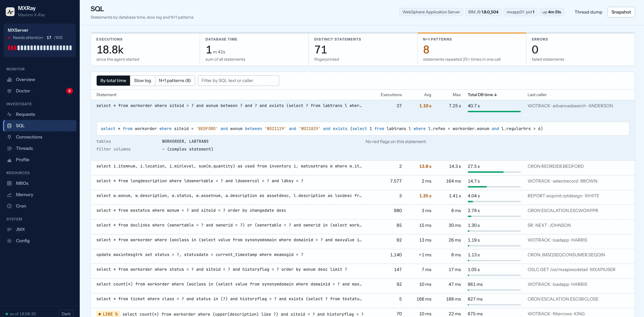Click N+1 Patterns summary card

(471, 49)
